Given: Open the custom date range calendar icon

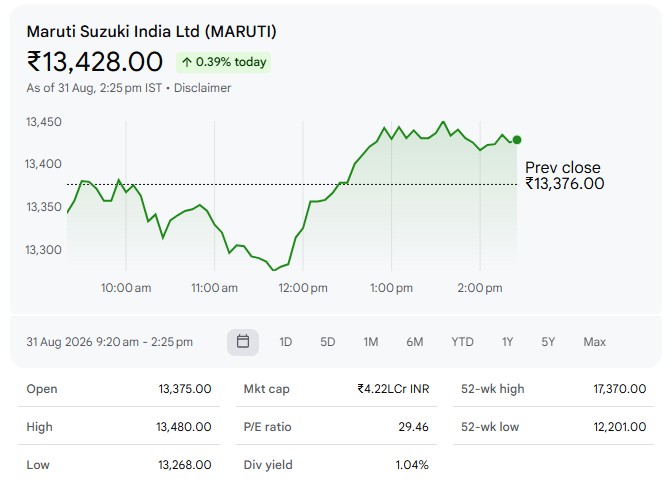Looking at the screenshot, I should [x=243, y=342].
